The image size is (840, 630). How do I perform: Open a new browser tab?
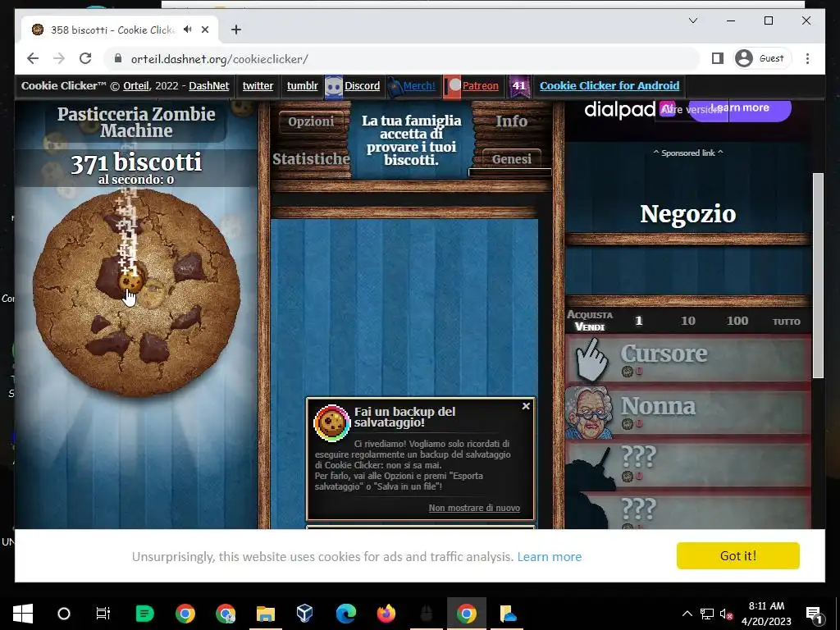click(x=236, y=30)
